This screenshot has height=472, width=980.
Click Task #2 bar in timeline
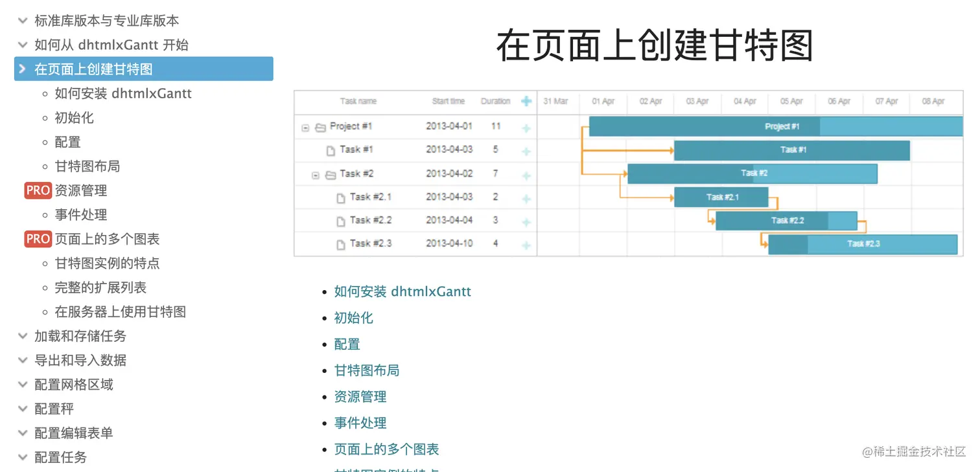[752, 174]
